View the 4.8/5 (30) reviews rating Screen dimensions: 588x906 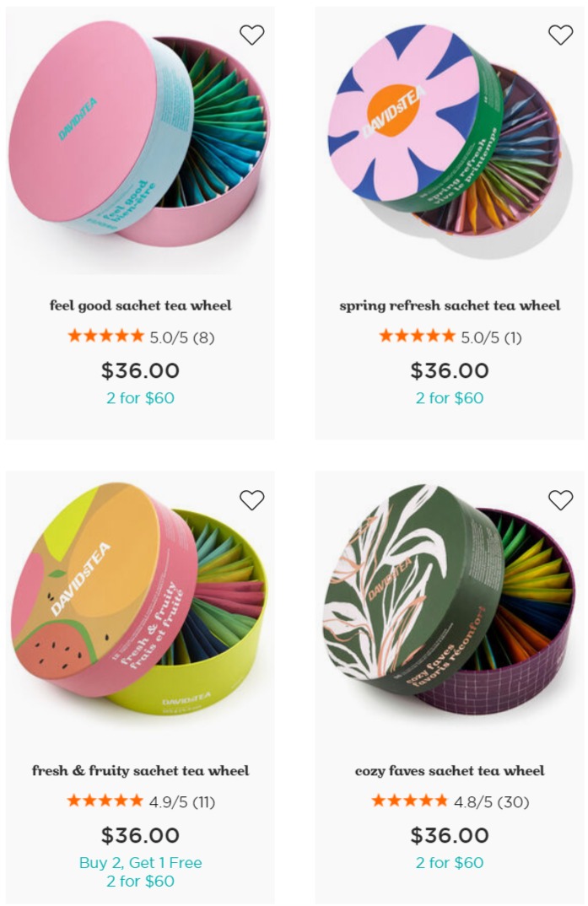[x=450, y=801]
